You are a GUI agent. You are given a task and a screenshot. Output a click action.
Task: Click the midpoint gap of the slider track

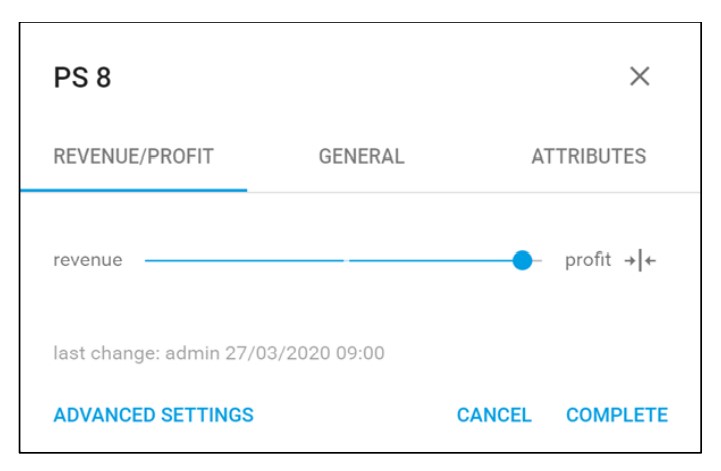[x=346, y=260]
